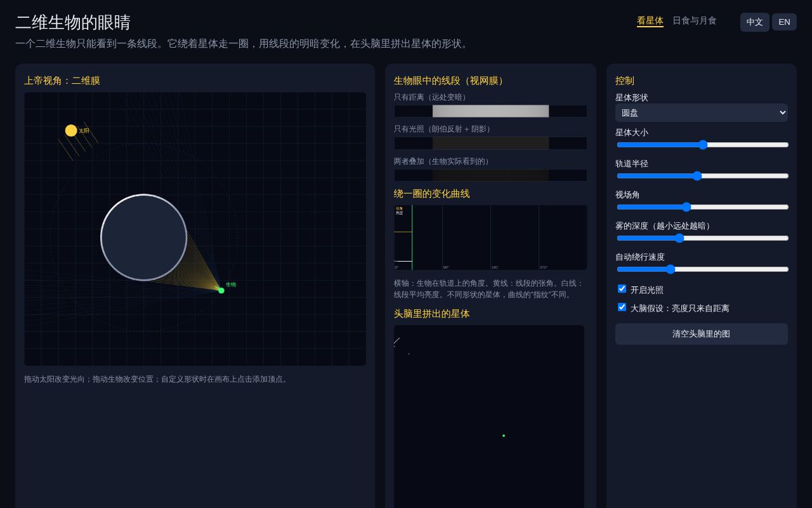Switch language to EN
812x508 pixels.
point(784,22)
